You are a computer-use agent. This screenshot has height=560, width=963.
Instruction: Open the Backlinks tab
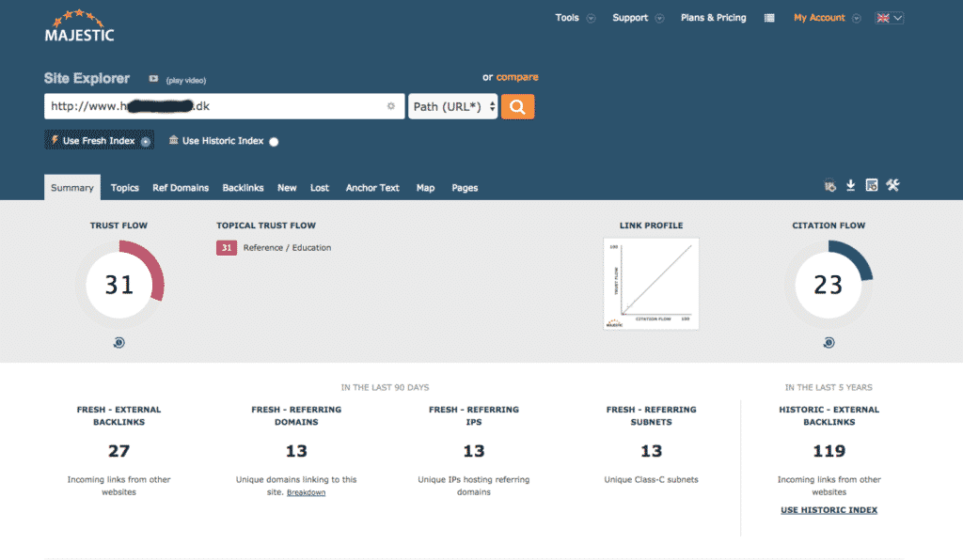pyautogui.click(x=243, y=188)
